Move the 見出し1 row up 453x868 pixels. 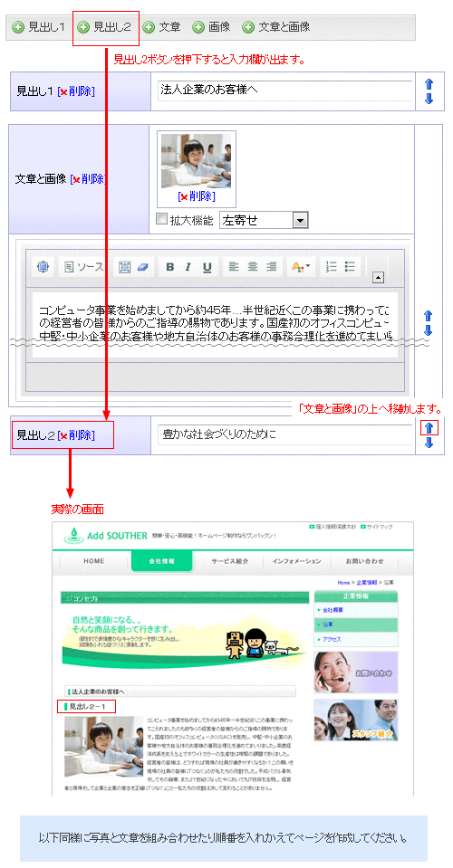429,84
